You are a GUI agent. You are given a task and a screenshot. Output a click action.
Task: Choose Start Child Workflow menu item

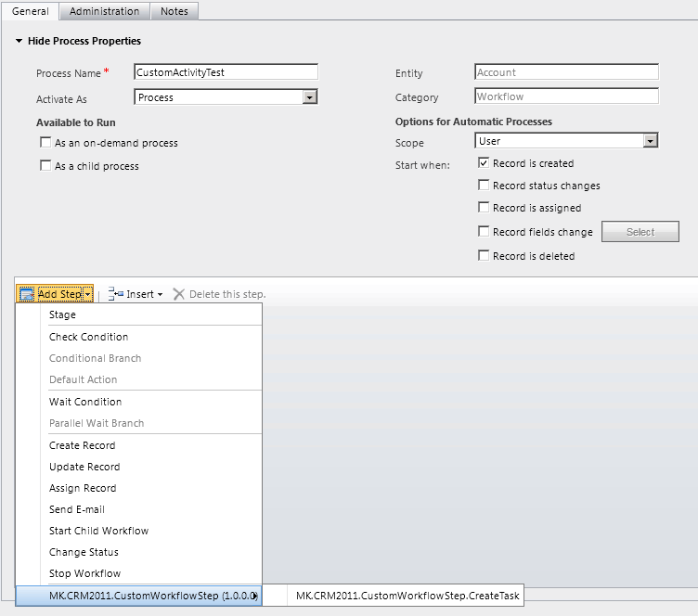139,531
